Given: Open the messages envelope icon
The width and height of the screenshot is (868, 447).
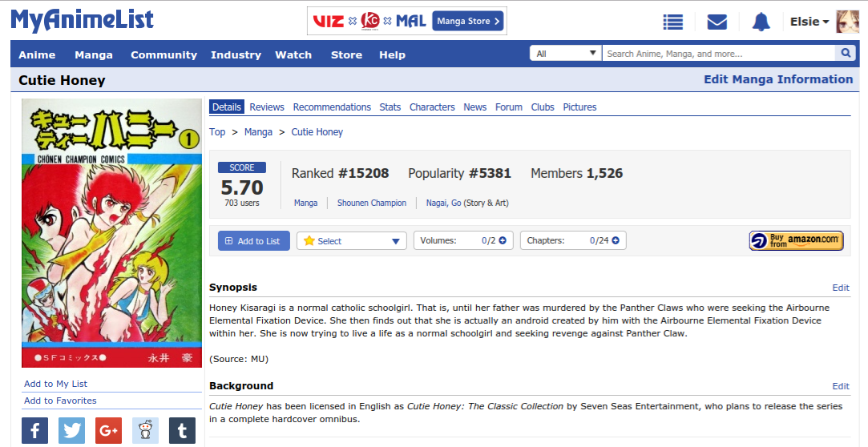Looking at the screenshot, I should point(717,22).
